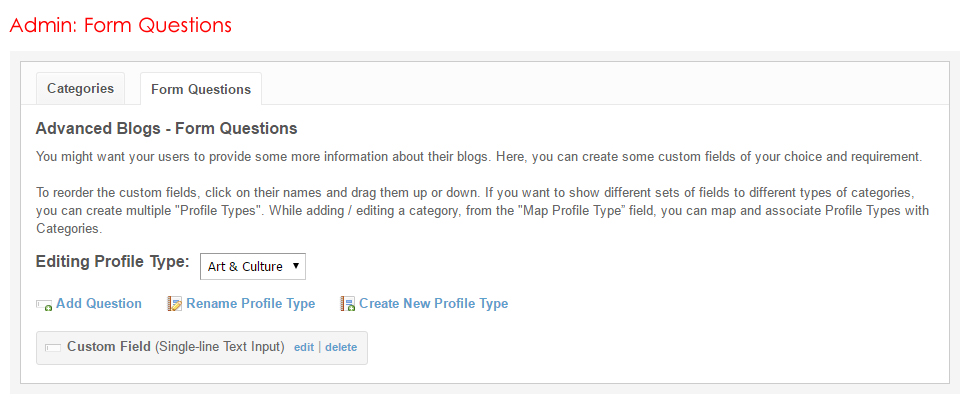Select the Form Questions tab
971x403 pixels.
[201, 89]
